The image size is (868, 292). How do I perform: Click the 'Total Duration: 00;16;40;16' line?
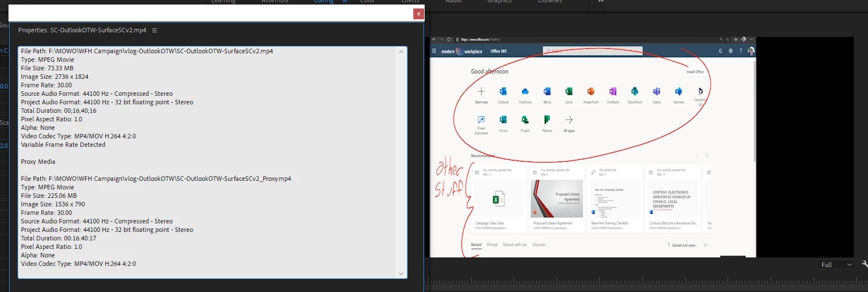point(58,111)
